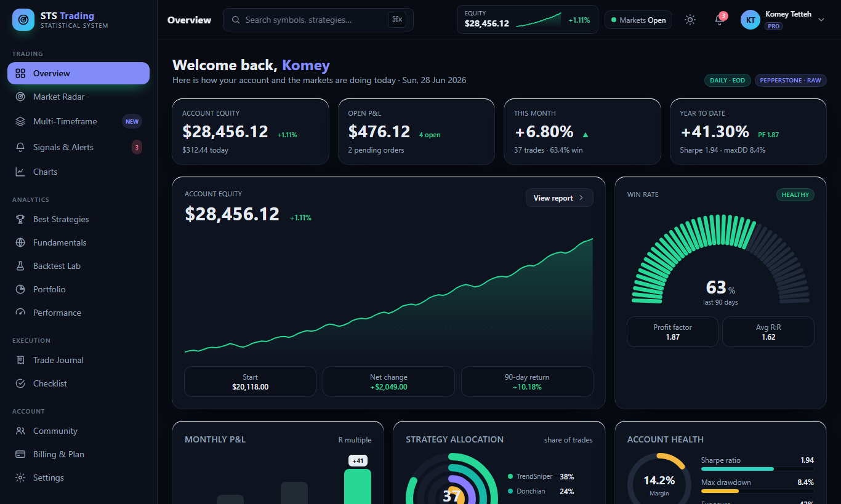The height and width of the screenshot is (504, 841).
Task: Click the Best Strategies trophy icon
Action: tap(20, 219)
